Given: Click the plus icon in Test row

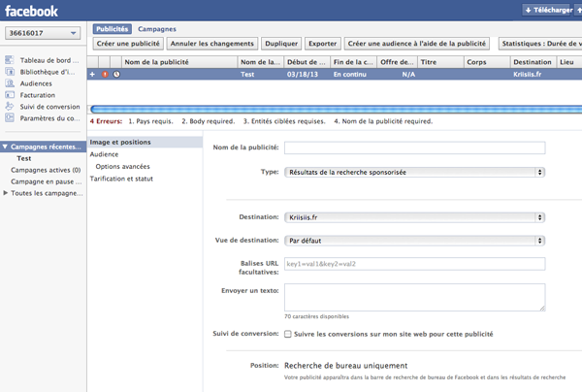Looking at the screenshot, I should tap(93, 74).
